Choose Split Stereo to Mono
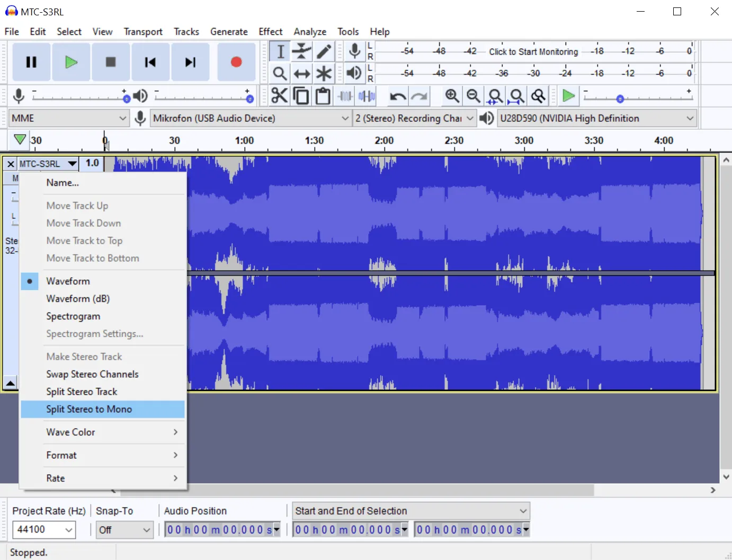Screen dimensions: 732x560 (x=89, y=409)
